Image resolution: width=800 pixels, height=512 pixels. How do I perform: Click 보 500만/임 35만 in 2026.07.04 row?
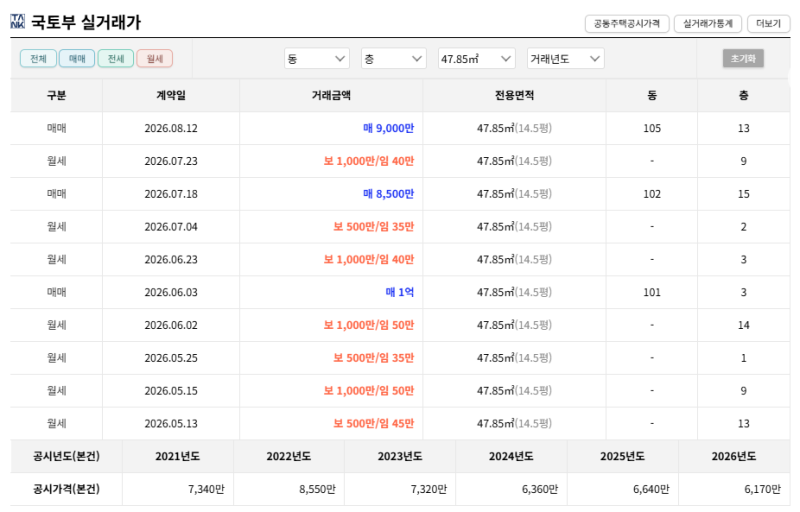(x=373, y=227)
